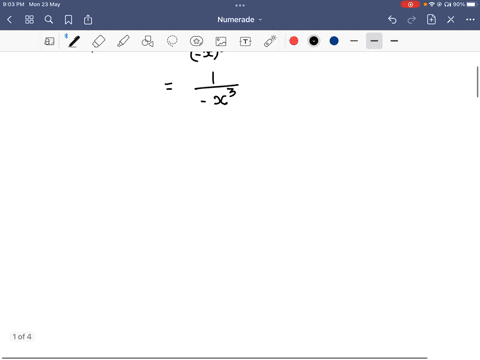The width and height of the screenshot is (480, 360).
Task: Open the thumbnails grid view
Action: pyautogui.click(x=29, y=20)
